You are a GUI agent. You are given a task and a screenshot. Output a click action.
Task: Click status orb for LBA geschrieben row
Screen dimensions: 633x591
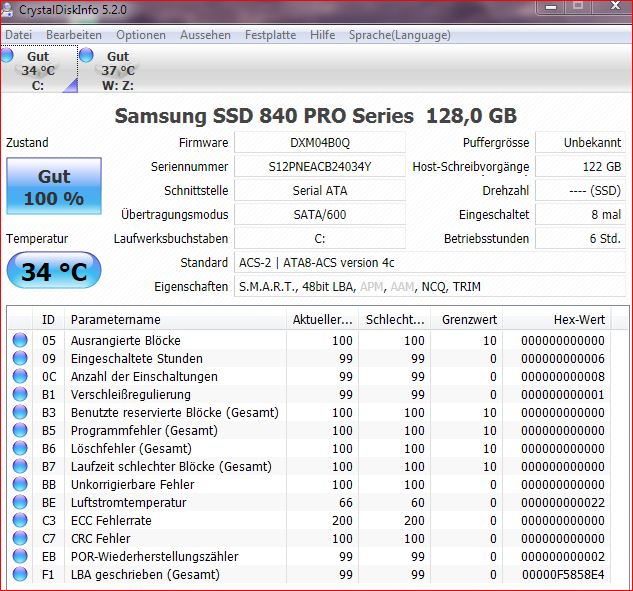20,574
